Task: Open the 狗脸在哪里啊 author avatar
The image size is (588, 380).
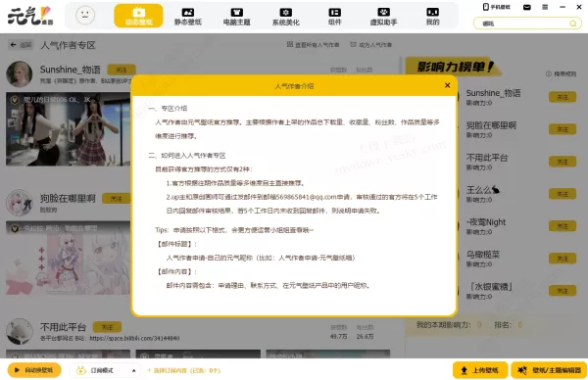Action: click(20, 203)
